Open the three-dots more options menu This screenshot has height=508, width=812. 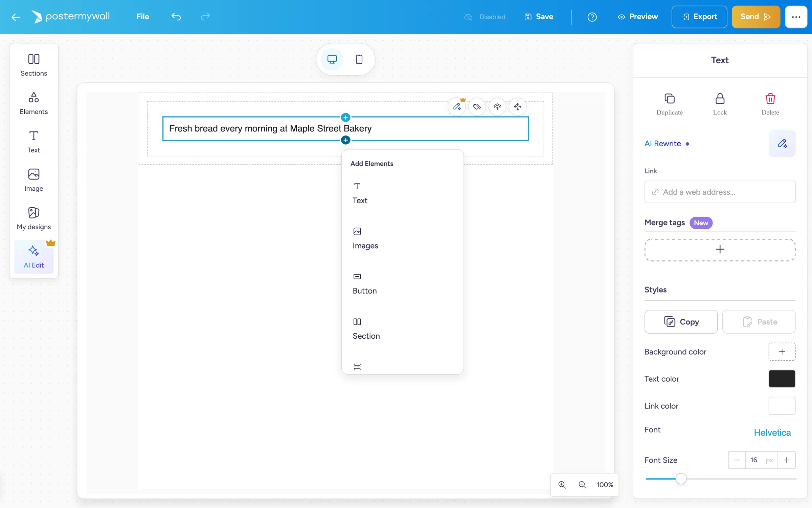point(796,17)
